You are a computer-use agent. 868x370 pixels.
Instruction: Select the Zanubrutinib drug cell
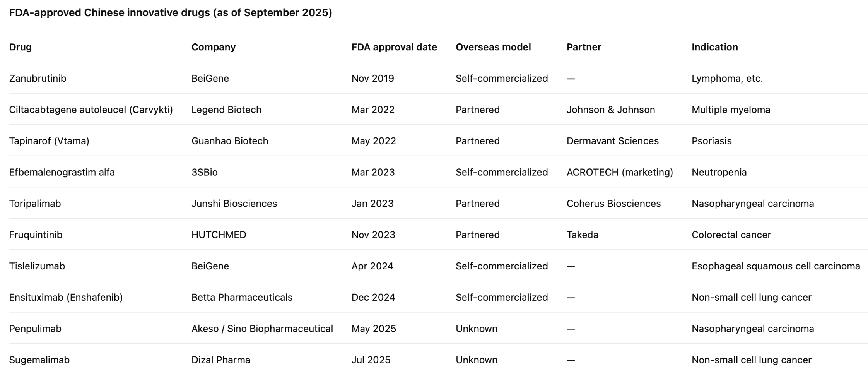38,79
